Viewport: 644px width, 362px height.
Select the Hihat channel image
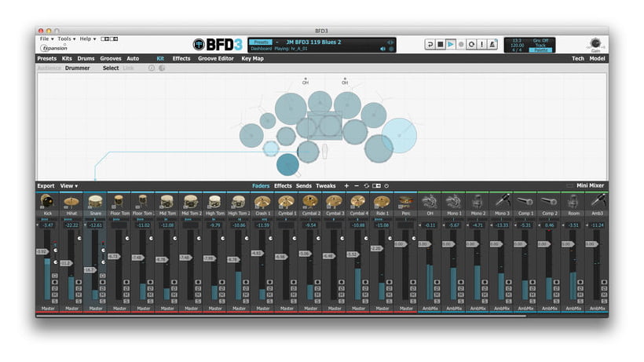click(x=71, y=202)
